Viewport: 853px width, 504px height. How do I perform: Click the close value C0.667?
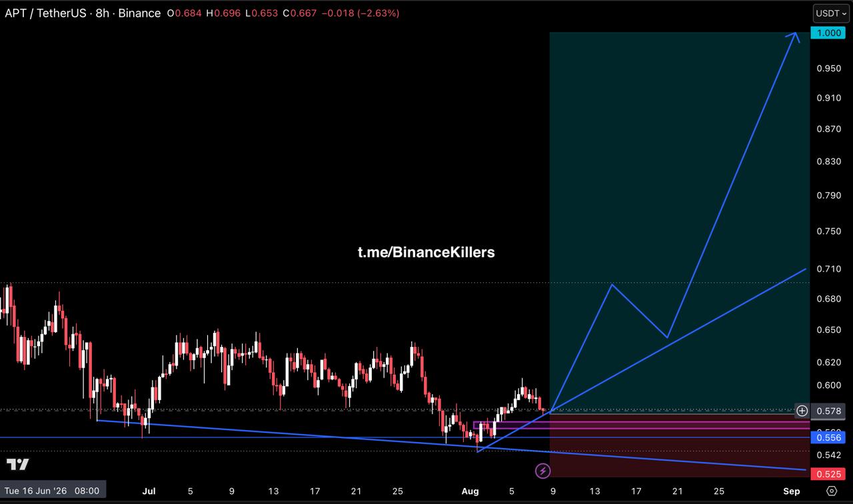tap(299, 13)
